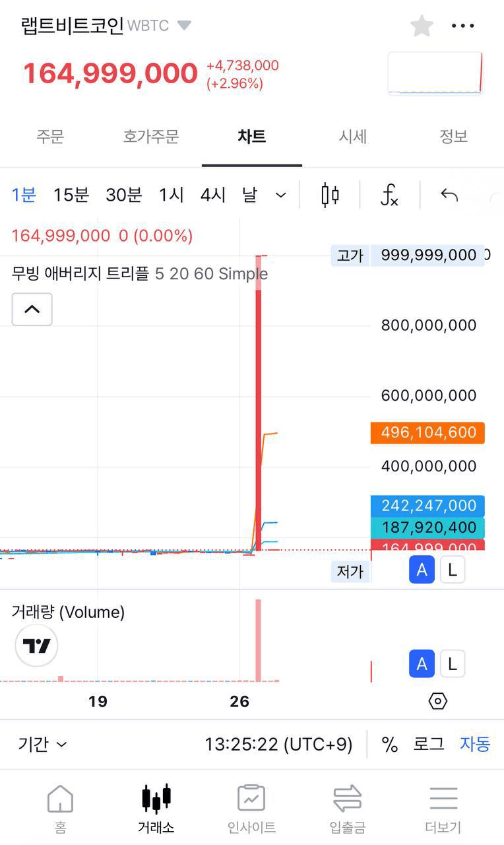Click the 랩트비트코인 coin name title

72,26
